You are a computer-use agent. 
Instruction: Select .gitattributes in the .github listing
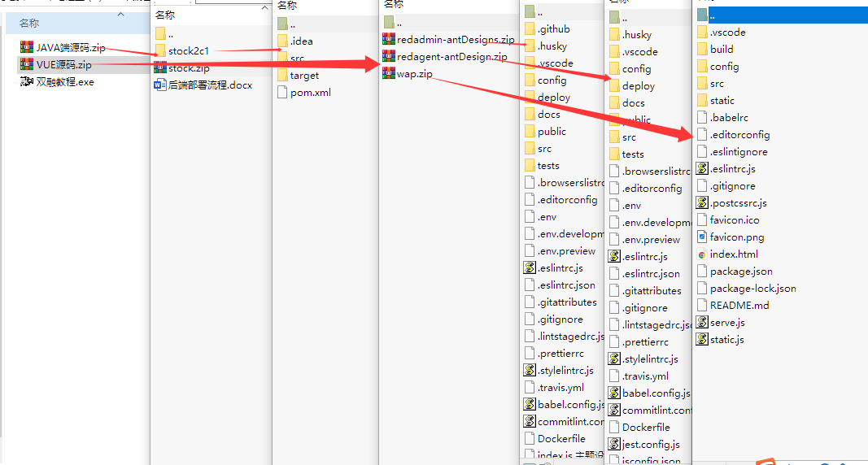coord(560,302)
